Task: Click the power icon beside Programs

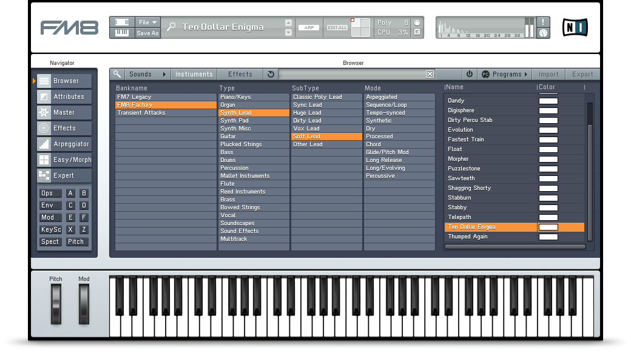Action: tap(470, 74)
